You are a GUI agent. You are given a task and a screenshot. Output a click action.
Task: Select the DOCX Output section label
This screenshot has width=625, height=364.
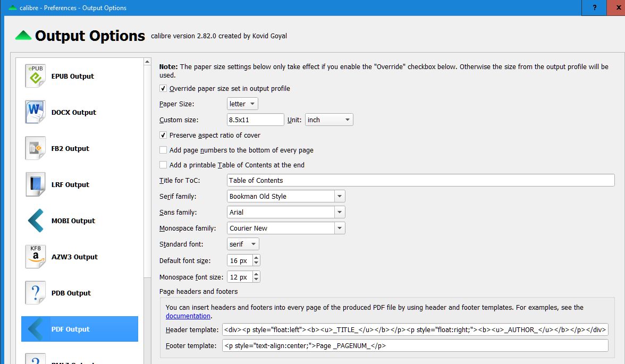[74, 113]
